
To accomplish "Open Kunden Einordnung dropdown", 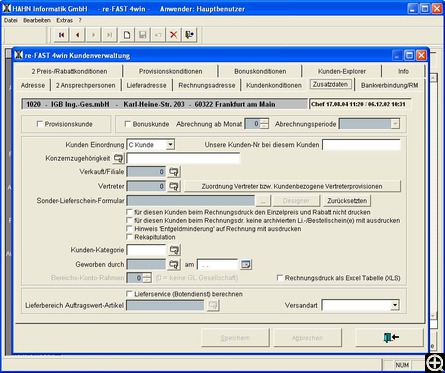I will (170, 145).
